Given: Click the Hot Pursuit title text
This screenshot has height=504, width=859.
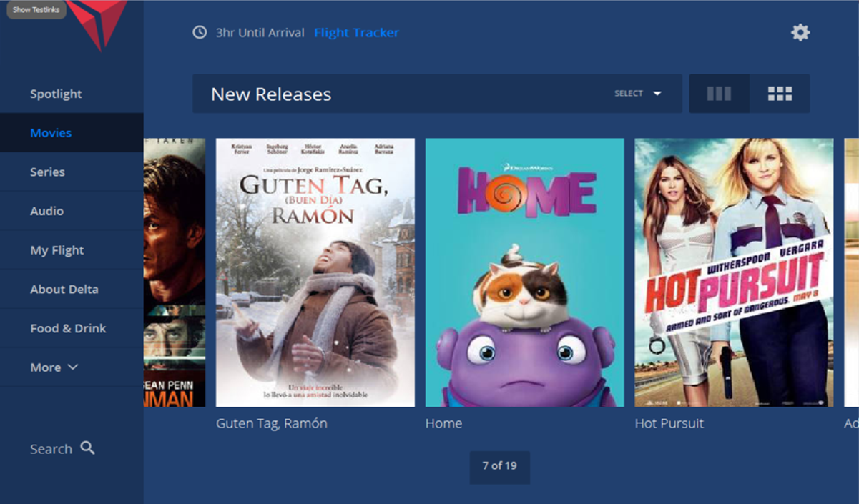Looking at the screenshot, I should pyautogui.click(x=669, y=423).
